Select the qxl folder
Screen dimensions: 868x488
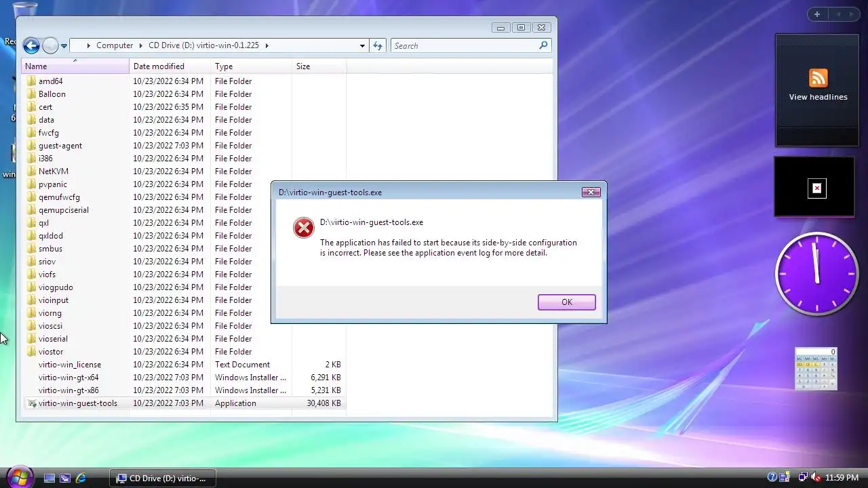(x=43, y=223)
